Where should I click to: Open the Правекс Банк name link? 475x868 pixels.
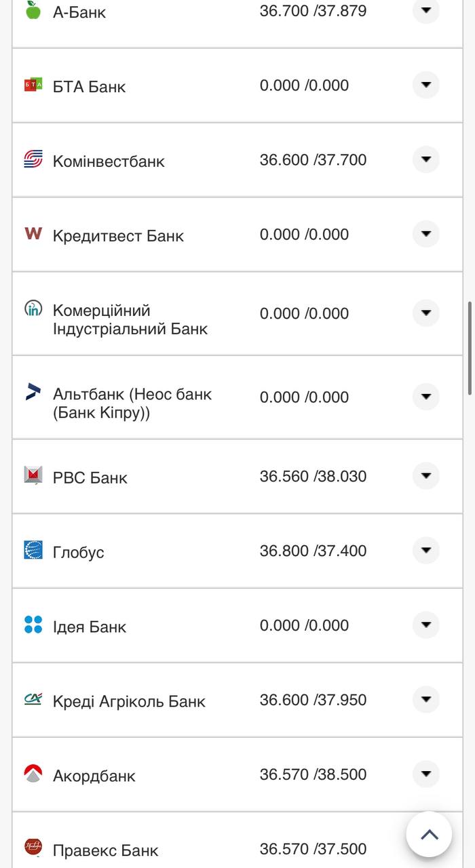coord(105,850)
